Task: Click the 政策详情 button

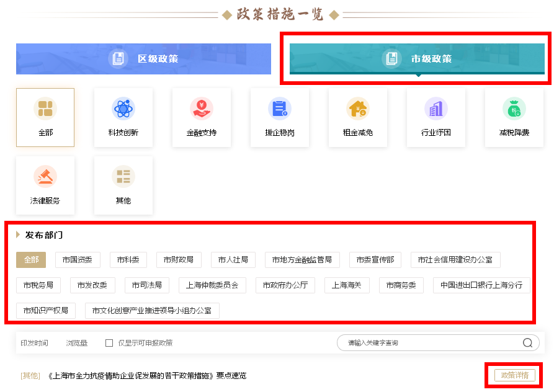Action: pyautogui.click(x=514, y=375)
